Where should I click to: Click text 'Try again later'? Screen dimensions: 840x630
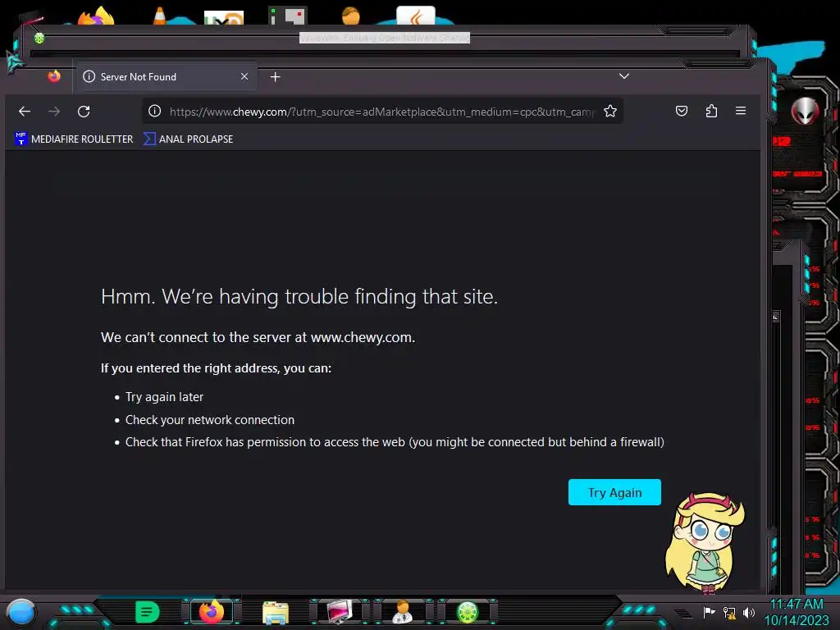pyautogui.click(x=164, y=397)
